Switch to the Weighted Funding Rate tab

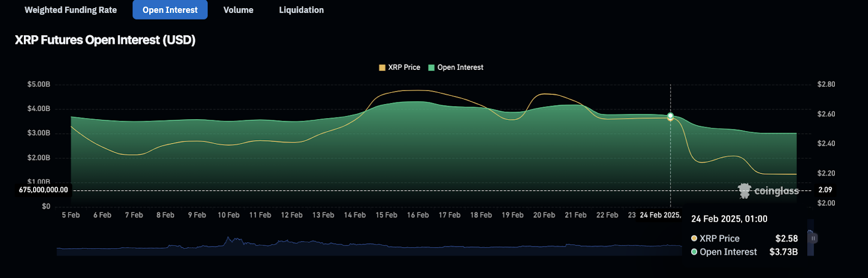point(71,10)
